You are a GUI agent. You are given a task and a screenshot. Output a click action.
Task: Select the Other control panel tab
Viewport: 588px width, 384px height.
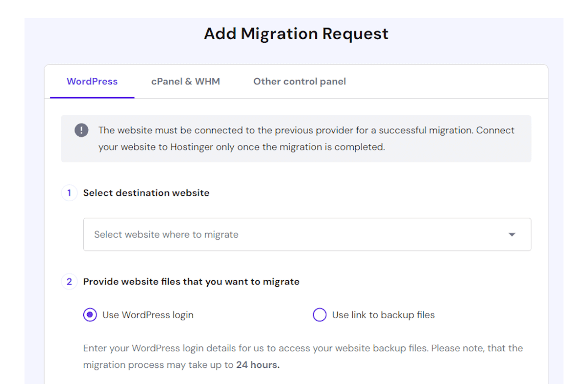point(299,81)
